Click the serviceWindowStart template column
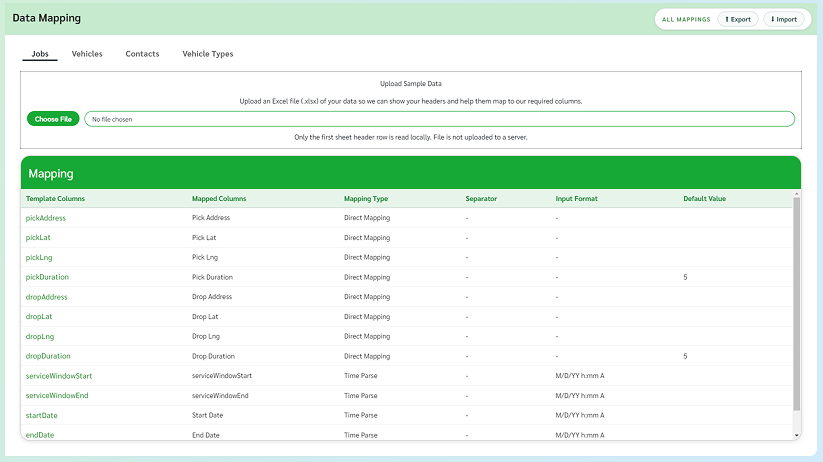823x462 pixels. click(59, 376)
